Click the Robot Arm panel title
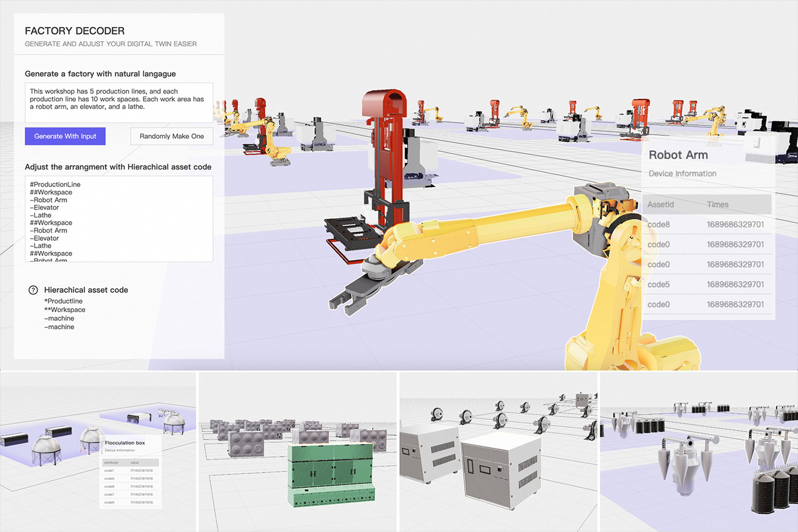This screenshot has width=798, height=532. click(678, 155)
